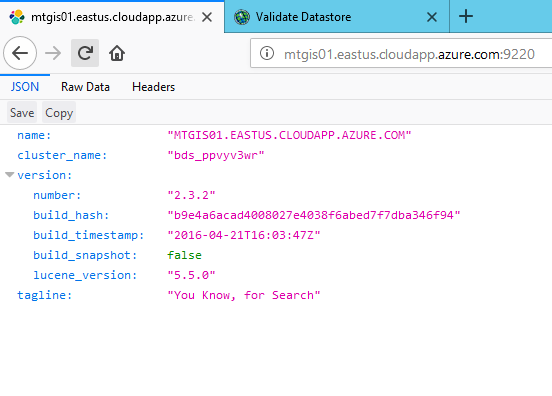Click the version number value "2.3.2"
The width and height of the screenshot is (552, 396).
pyautogui.click(x=191, y=195)
